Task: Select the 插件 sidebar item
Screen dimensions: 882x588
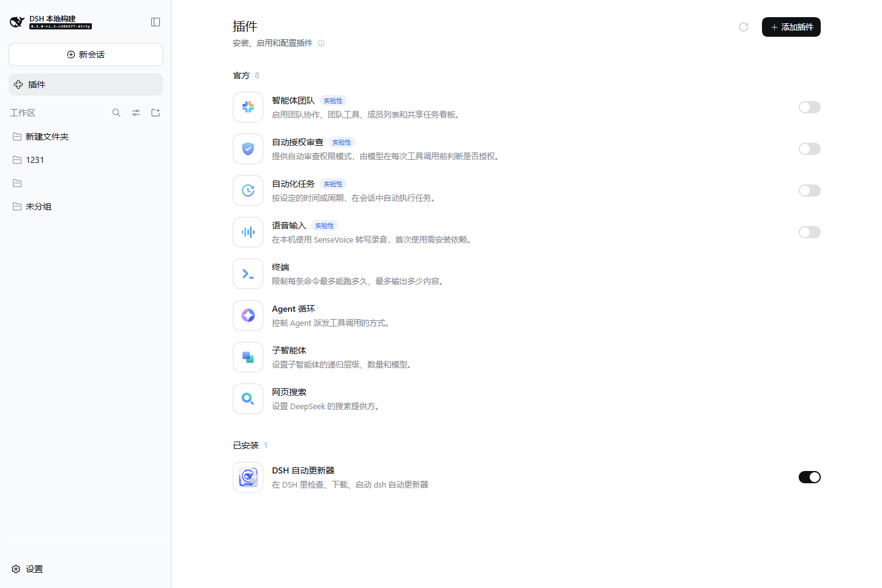Action: coord(86,85)
